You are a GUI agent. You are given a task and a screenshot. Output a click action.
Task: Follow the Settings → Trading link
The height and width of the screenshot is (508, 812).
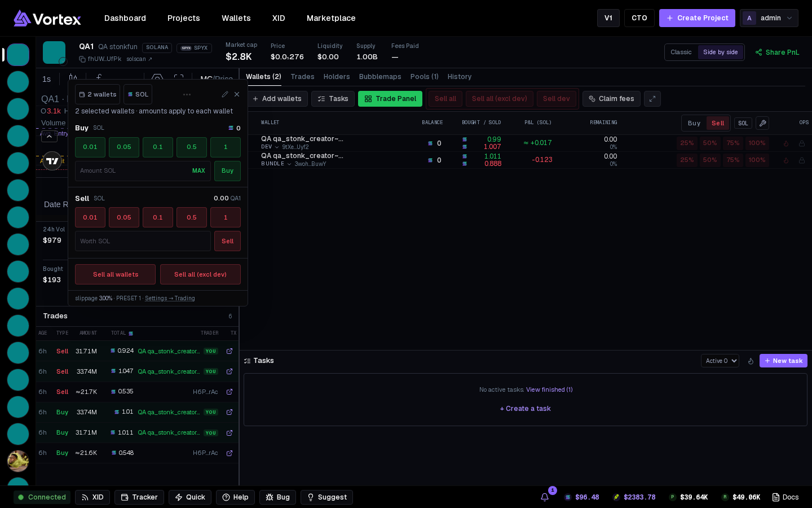[x=170, y=299]
